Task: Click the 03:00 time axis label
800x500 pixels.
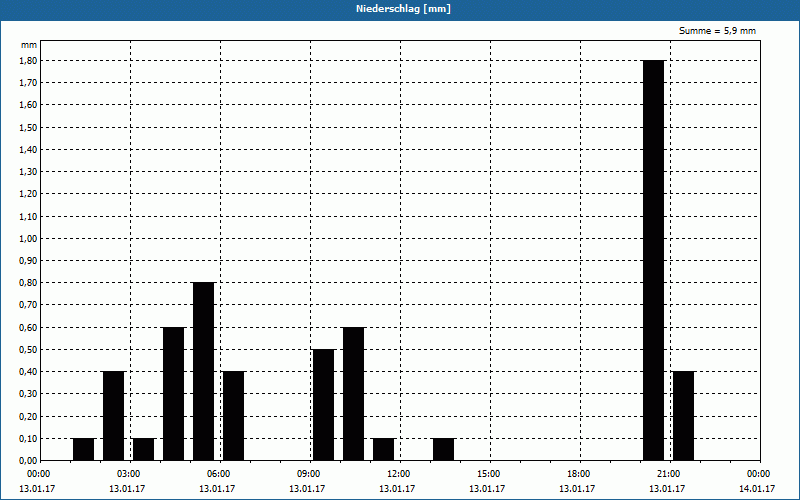Action: 129,474
